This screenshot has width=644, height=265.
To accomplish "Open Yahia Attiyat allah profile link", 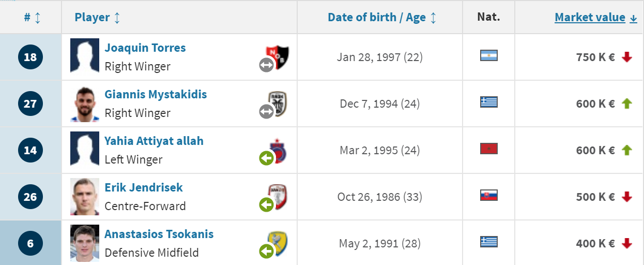I will coord(154,141).
